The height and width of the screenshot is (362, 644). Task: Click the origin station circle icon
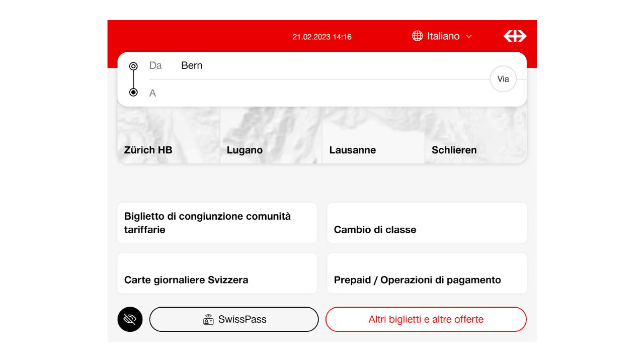pyautogui.click(x=133, y=66)
